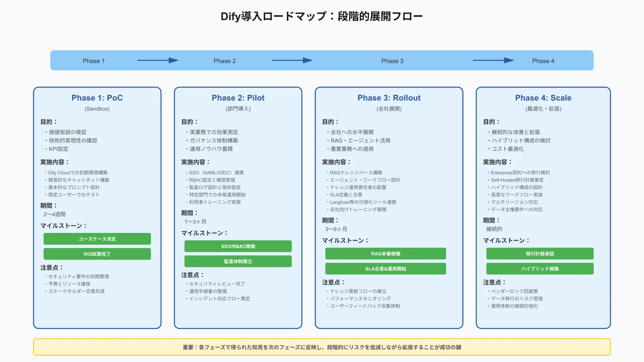Click the '(全社展開)' subtitle in Phase 3
Viewport: 644px width, 362px height.
389,109
